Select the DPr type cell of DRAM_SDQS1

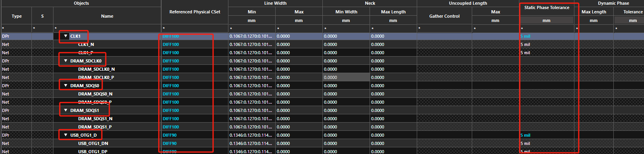(17, 110)
